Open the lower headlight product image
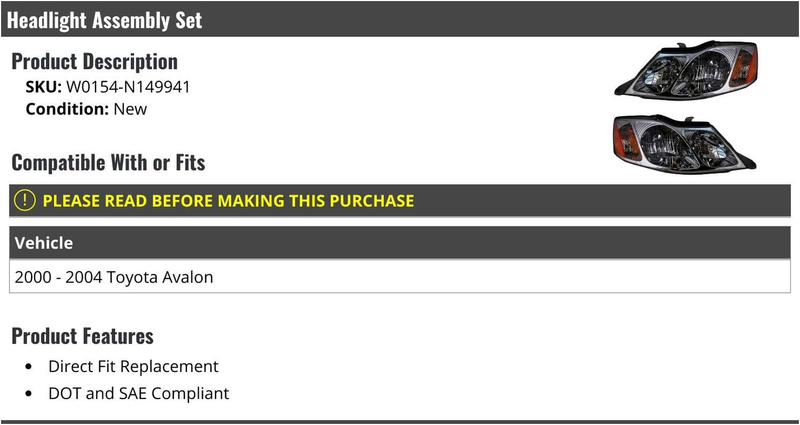Viewport: 800px width, 425px height. [x=685, y=144]
